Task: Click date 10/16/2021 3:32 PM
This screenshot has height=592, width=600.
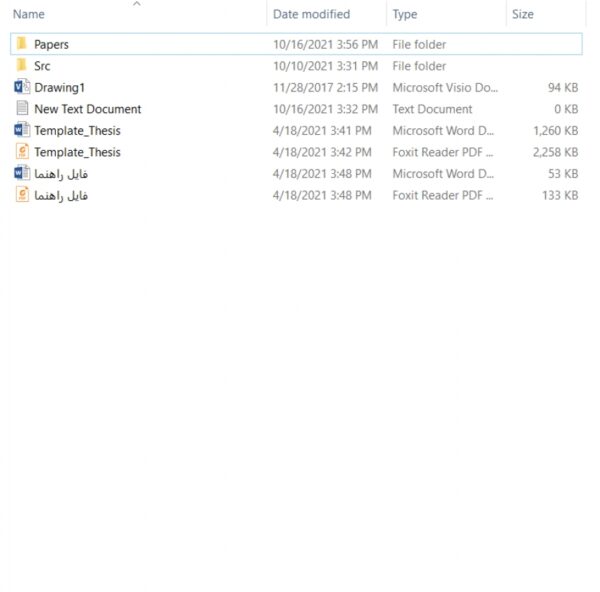Action: coord(326,109)
